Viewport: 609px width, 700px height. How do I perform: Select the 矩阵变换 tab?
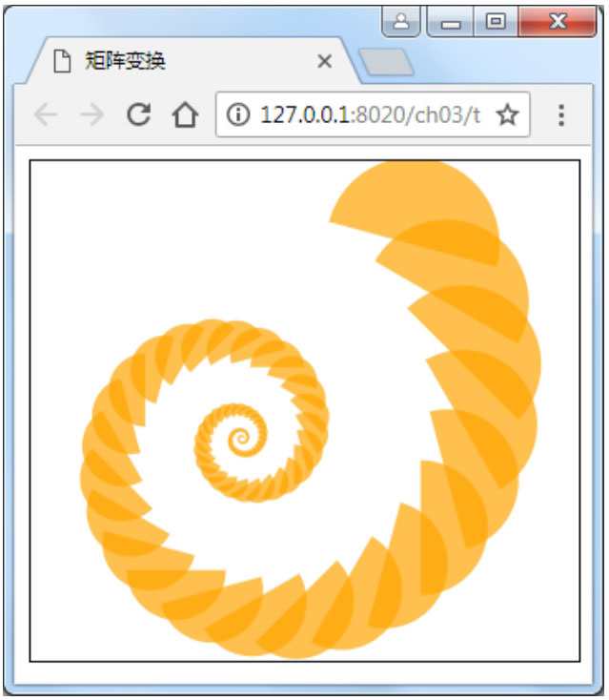pyautogui.click(x=192, y=61)
